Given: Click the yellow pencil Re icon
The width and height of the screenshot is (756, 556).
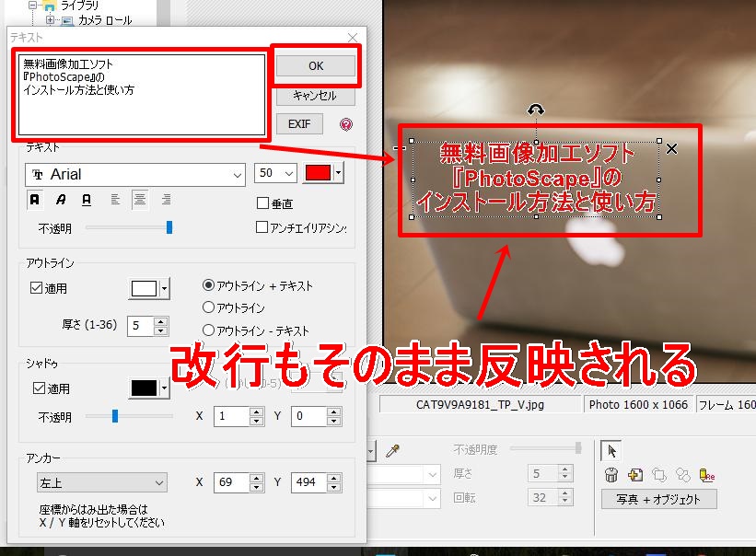Looking at the screenshot, I should [x=707, y=475].
